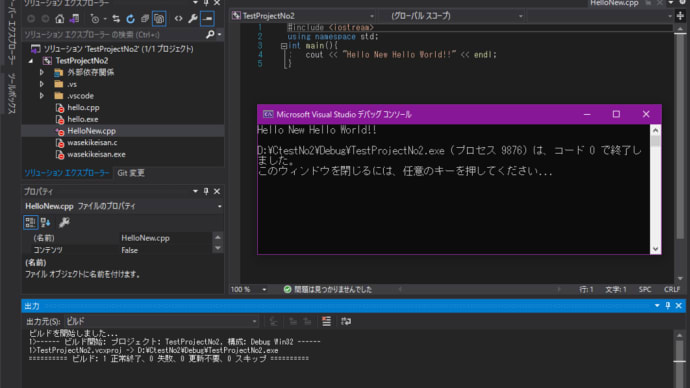The height and width of the screenshot is (388, 690).
Task: Select the Alphabetical sort icon in Properties
Action: [x=46, y=223]
